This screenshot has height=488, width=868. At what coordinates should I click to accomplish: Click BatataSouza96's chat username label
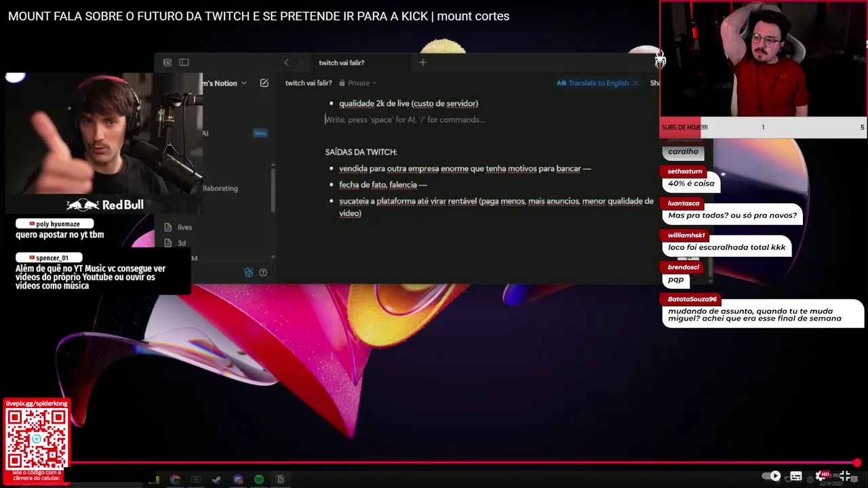tap(692, 299)
